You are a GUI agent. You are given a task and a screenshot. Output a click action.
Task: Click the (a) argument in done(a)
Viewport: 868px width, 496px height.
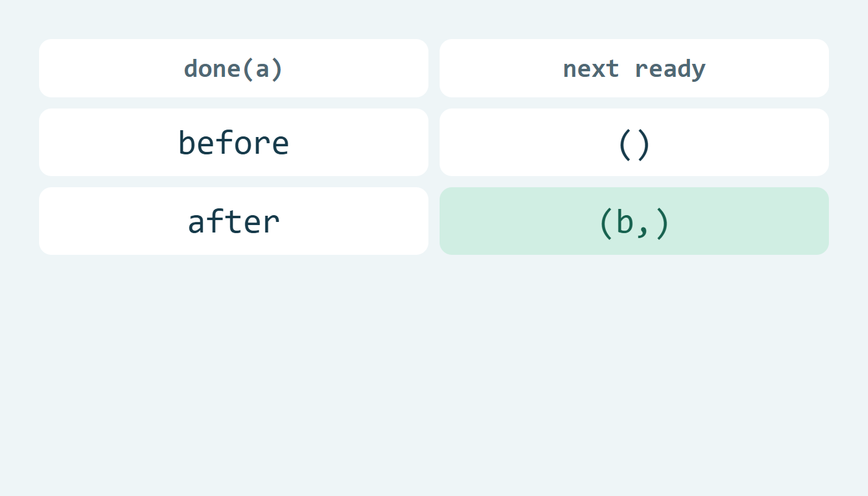(x=262, y=69)
